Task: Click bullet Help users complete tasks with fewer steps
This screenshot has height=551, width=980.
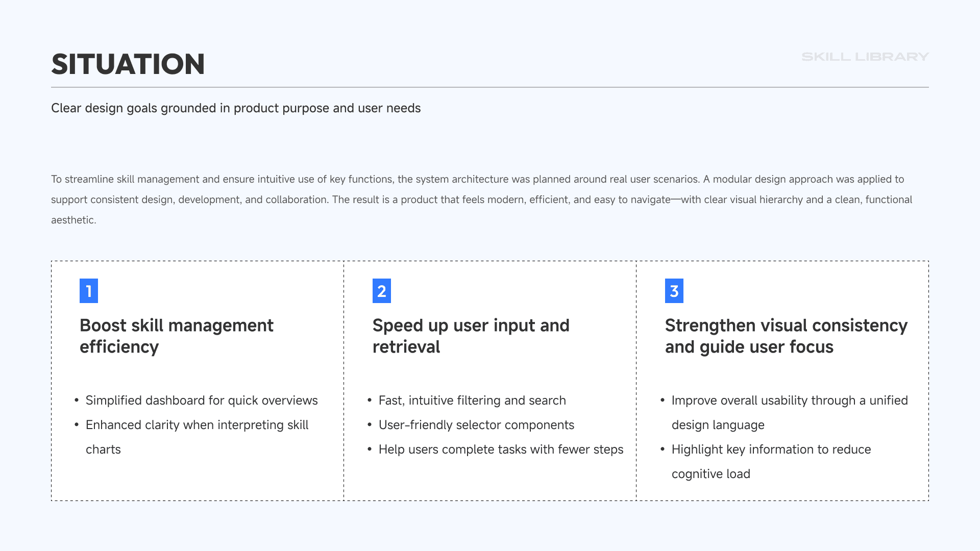Action: pos(501,449)
